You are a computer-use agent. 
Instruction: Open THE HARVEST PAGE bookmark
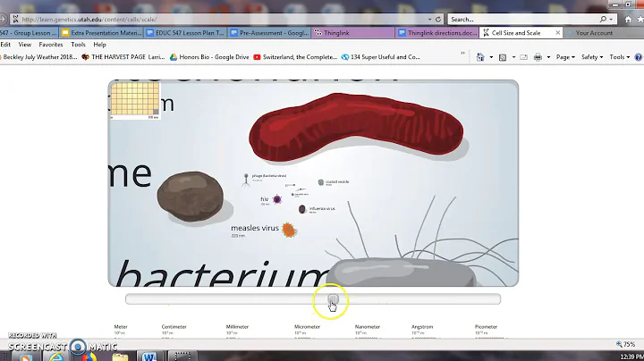pos(123,57)
